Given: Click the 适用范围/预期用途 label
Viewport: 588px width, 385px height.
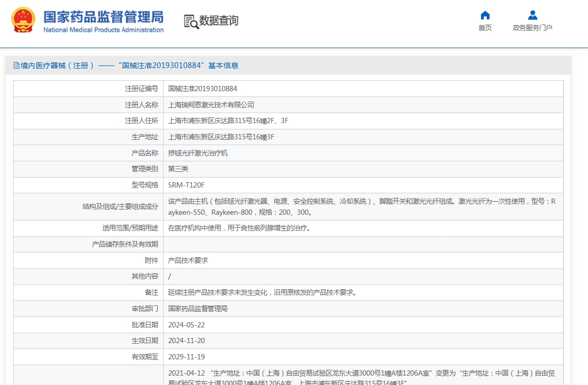Looking at the screenshot, I should (x=130, y=228).
